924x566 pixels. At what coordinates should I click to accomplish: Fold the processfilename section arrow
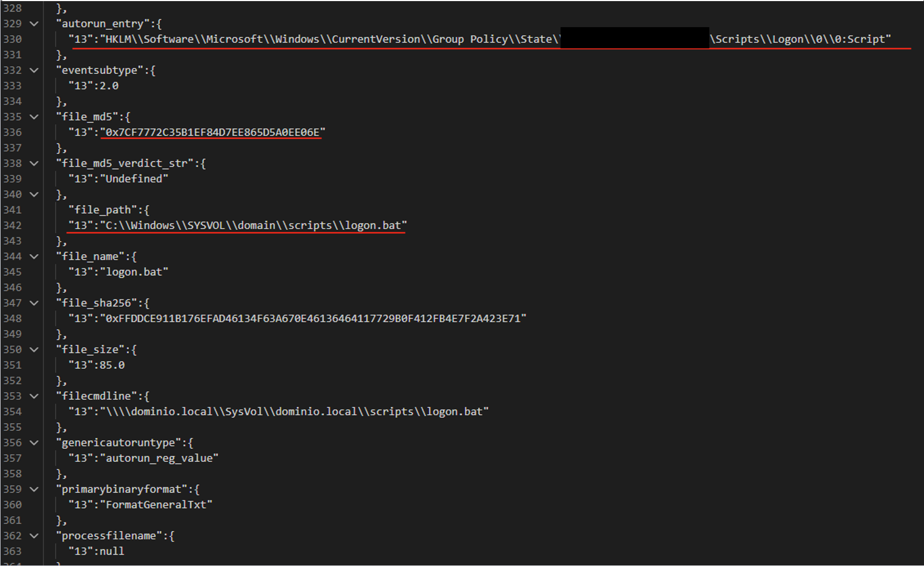(34, 536)
